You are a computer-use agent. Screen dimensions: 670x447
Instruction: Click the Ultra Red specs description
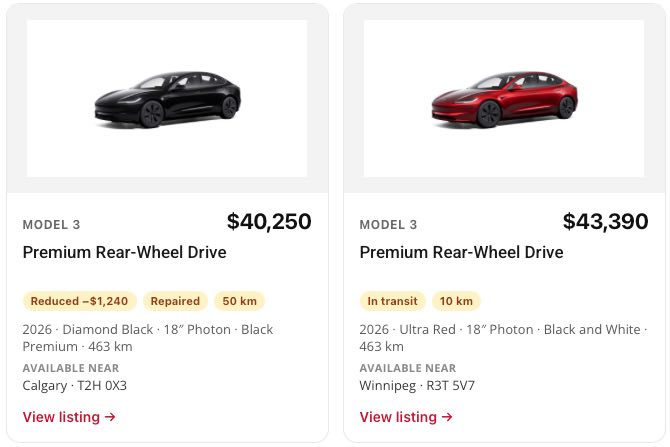(503, 338)
